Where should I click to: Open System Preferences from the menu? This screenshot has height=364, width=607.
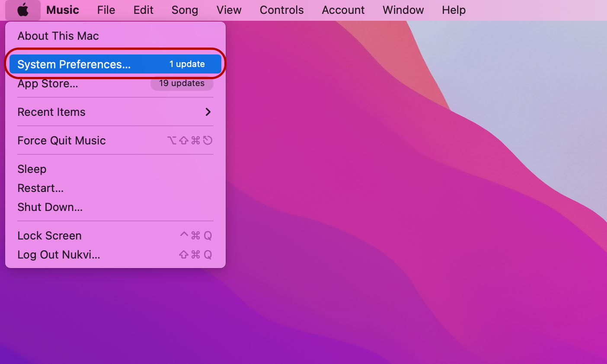pyautogui.click(x=74, y=64)
